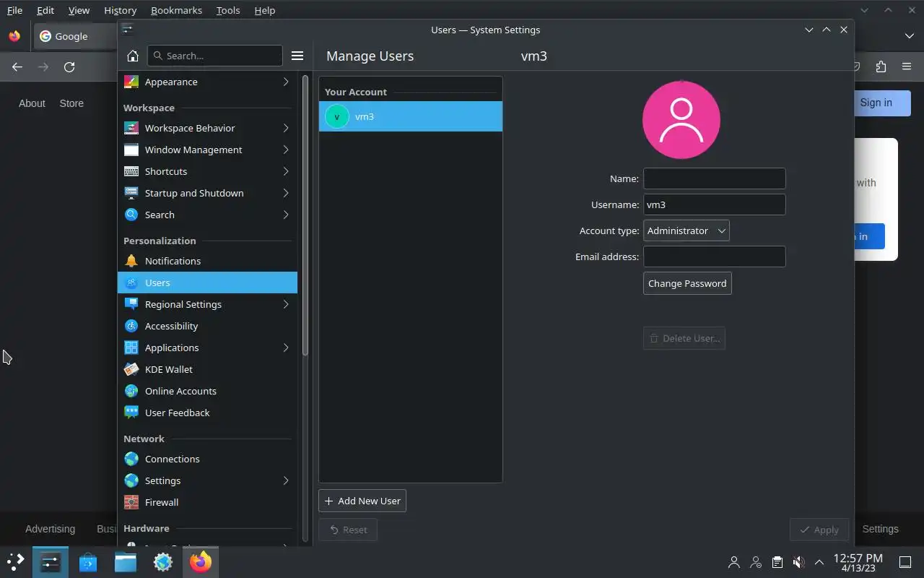The image size is (924, 578).
Task: Expand Applications chevron
Action: 286,348
